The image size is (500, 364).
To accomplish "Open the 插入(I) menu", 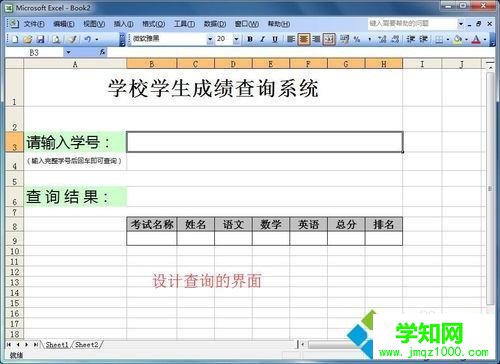I will 123,24.
